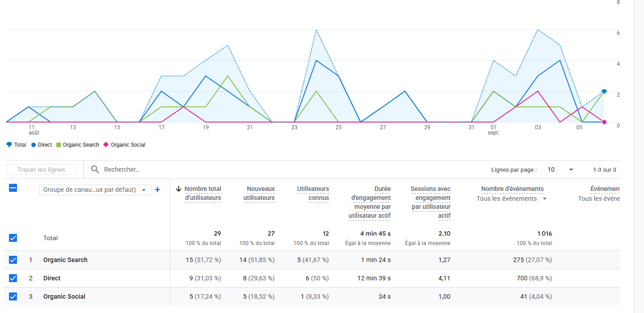Click the Total legend label
Image resolution: width=644 pixels, height=313 pixels.
pyautogui.click(x=21, y=145)
